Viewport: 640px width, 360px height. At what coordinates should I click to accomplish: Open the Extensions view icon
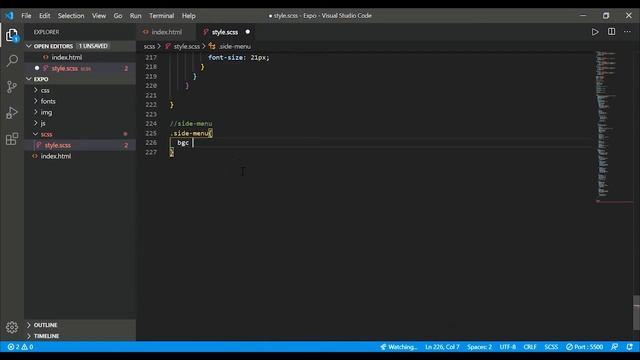click(12, 139)
